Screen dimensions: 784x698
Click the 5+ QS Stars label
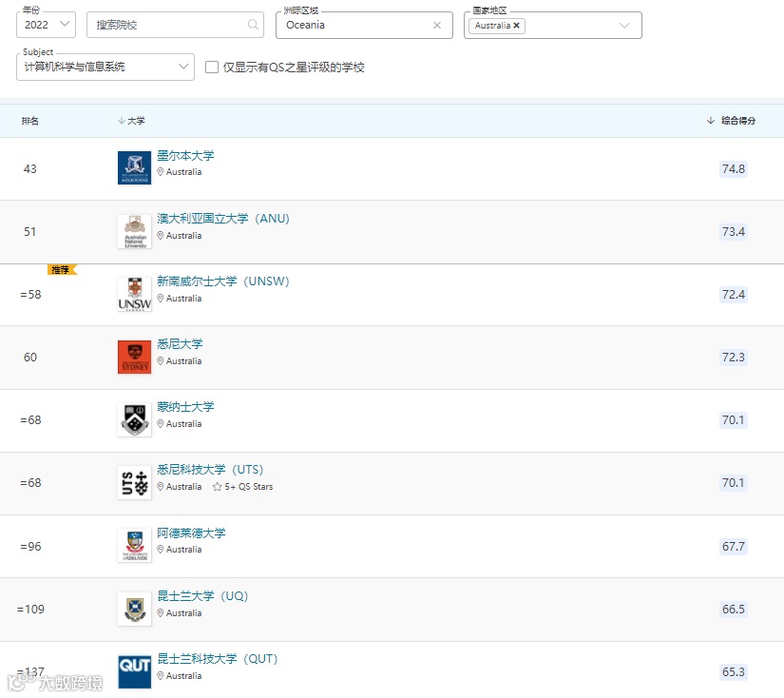click(243, 486)
